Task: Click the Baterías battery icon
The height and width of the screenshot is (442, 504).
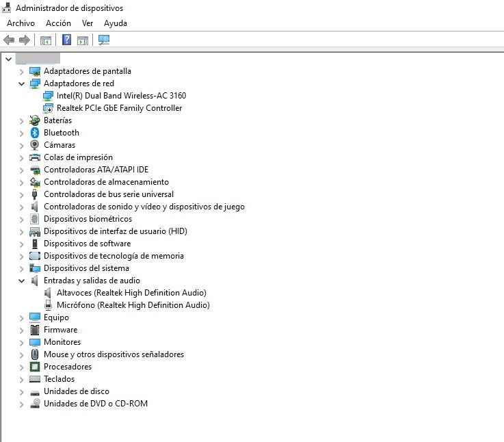Action: tap(35, 120)
